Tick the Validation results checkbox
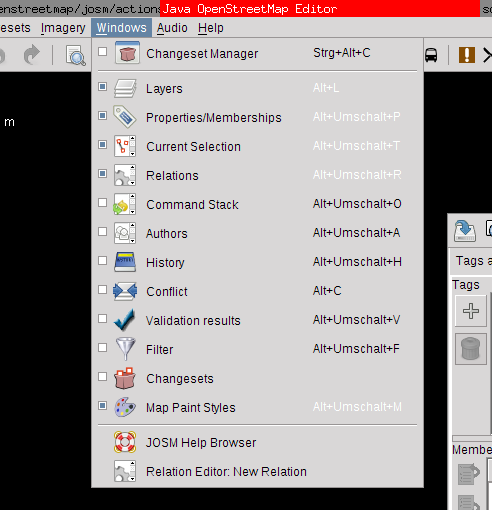492x510 pixels. [x=103, y=319]
